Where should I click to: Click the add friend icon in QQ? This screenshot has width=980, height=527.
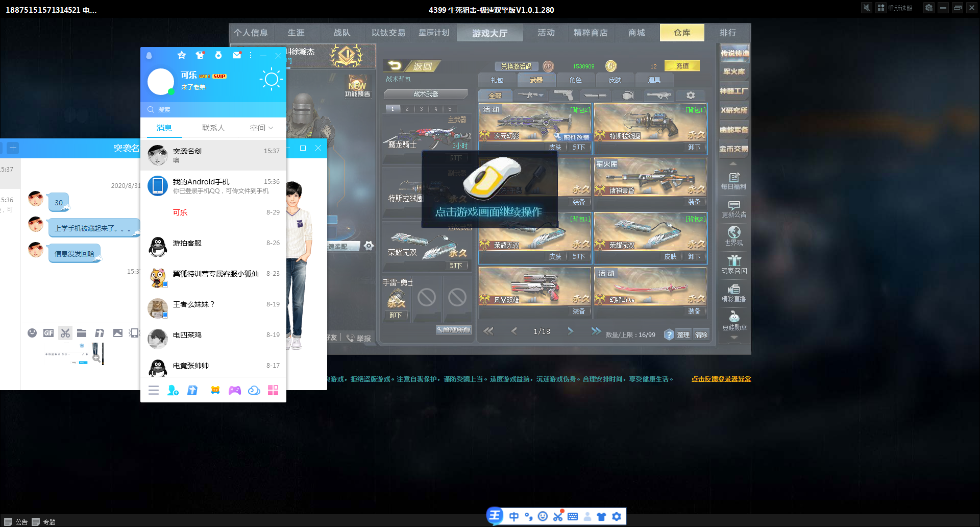coord(173,391)
